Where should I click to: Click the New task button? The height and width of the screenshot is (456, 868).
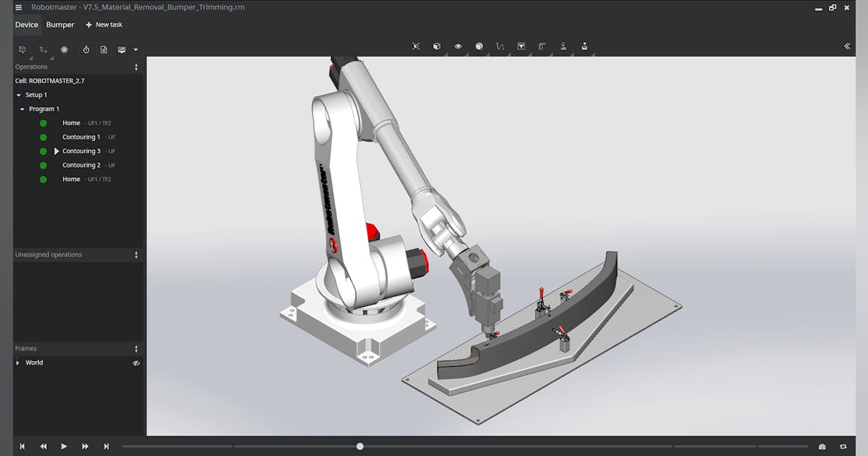point(104,24)
